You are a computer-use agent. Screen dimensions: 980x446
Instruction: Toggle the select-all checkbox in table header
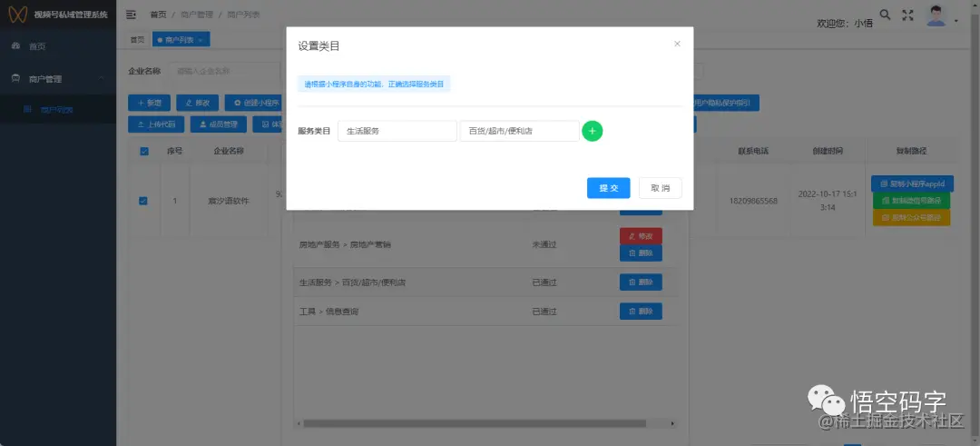coord(143,152)
